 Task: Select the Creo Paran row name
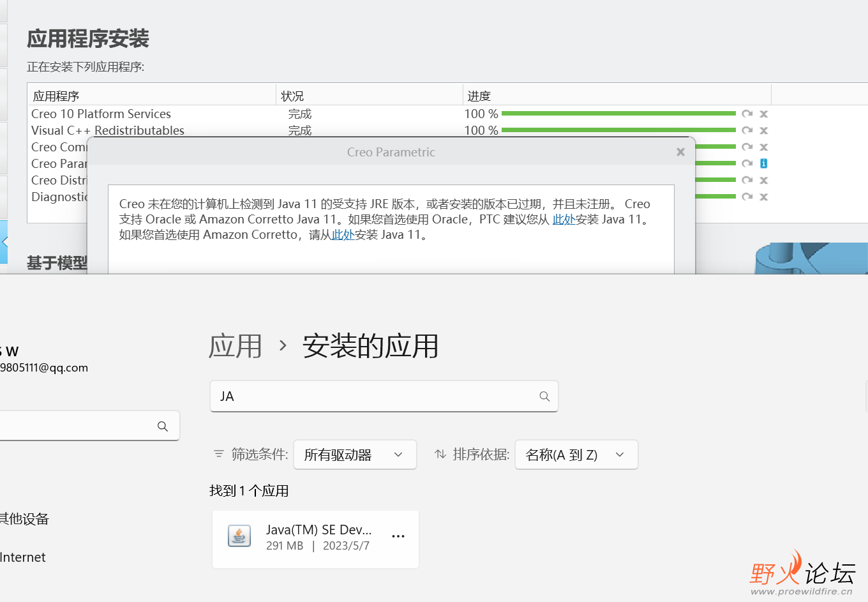[x=59, y=163]
